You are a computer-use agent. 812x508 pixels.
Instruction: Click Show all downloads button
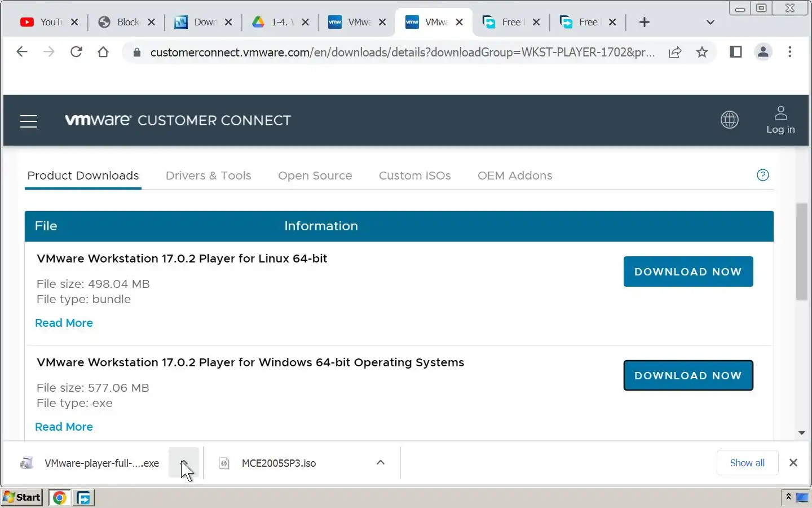click(x=747, y=463)
